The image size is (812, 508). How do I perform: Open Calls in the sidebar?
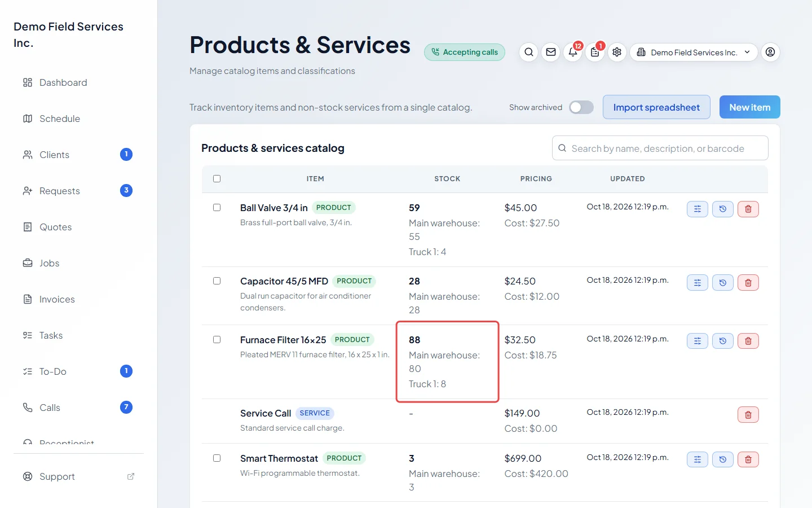pyautogui.click(x=78, y=408)
